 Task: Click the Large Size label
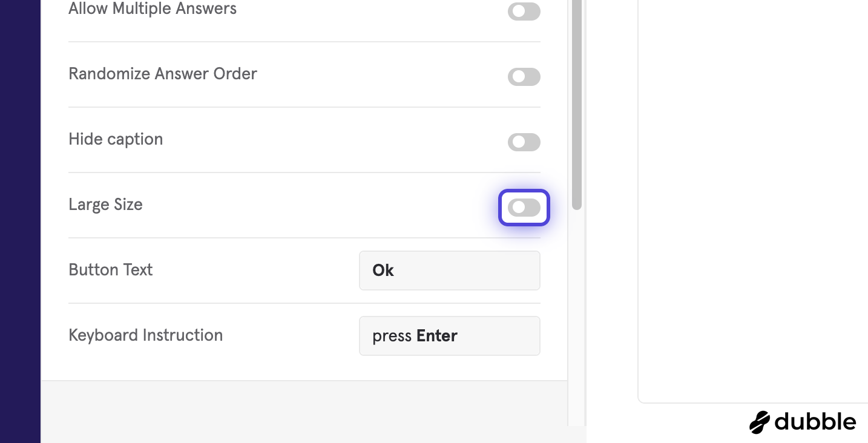(x=105, y=205)
